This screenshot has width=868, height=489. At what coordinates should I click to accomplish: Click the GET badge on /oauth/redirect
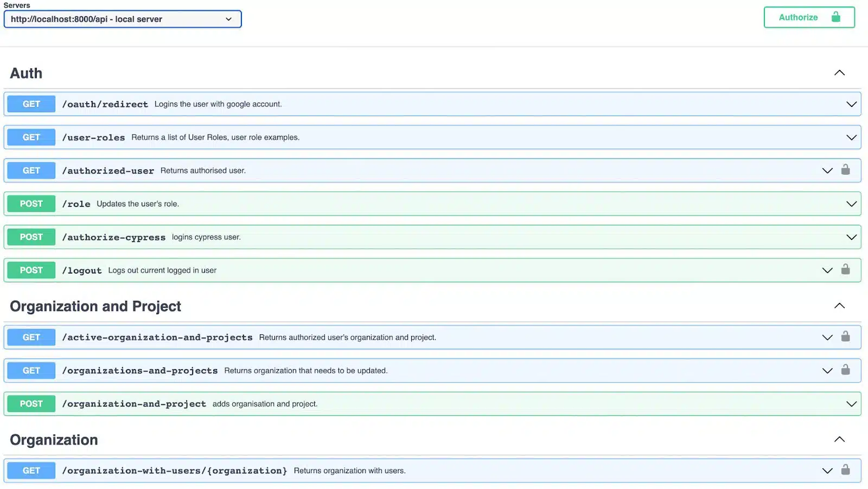(x=31, y=104)
